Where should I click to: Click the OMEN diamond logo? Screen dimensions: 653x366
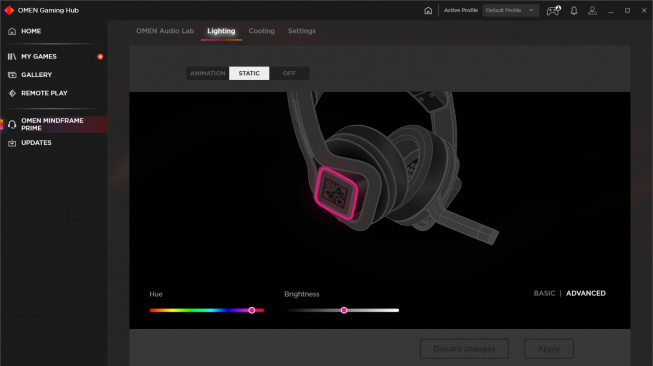point(9,10)
